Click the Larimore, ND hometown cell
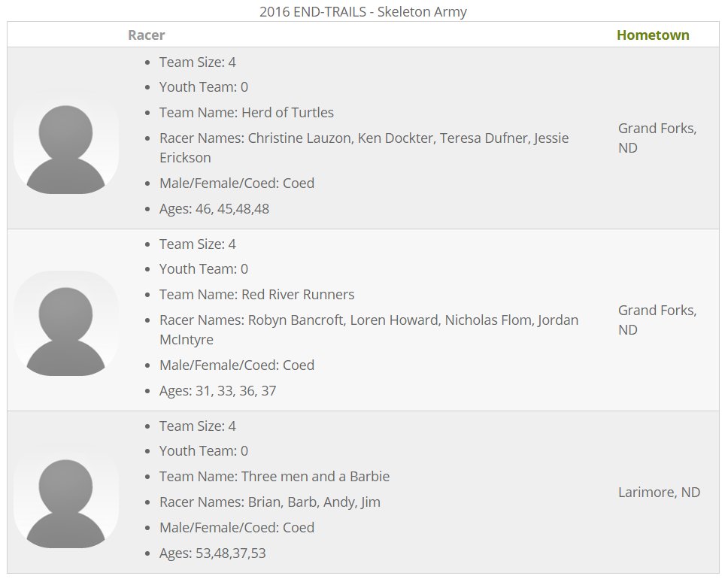This screenshot has width=728, height=582. click(659, 492)
